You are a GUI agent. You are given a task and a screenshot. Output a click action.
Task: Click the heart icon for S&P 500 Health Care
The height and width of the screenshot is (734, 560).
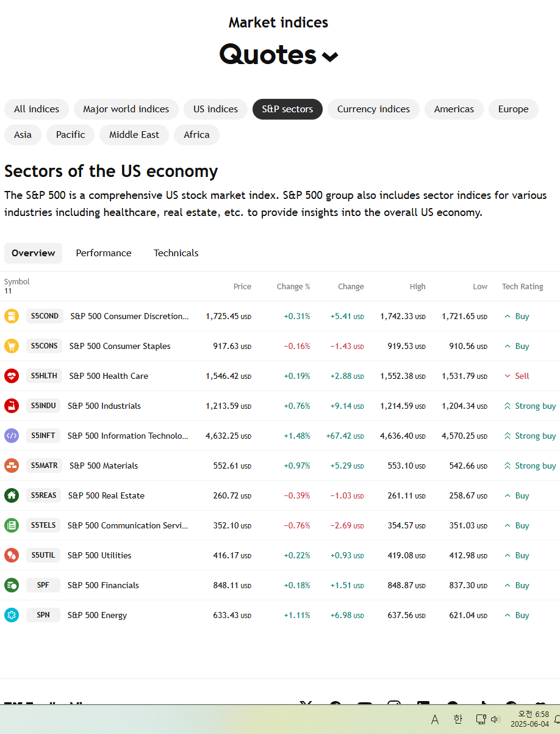coord(12,376)
